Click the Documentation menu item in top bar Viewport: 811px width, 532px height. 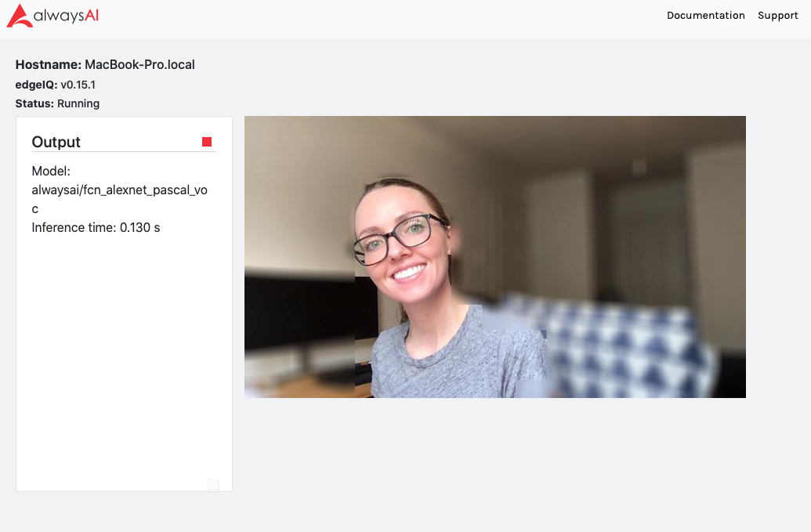tap(705, 15)
